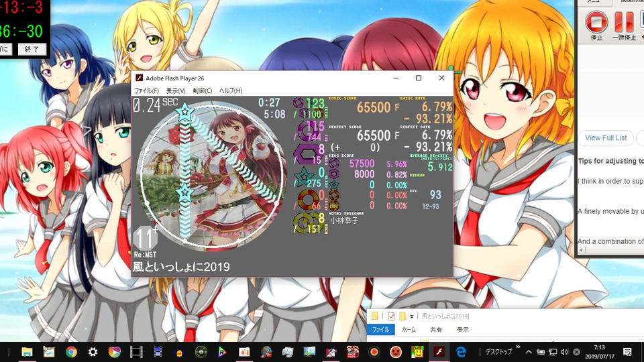Select the ホーム tab in Explorer window

tap(409, 330)
